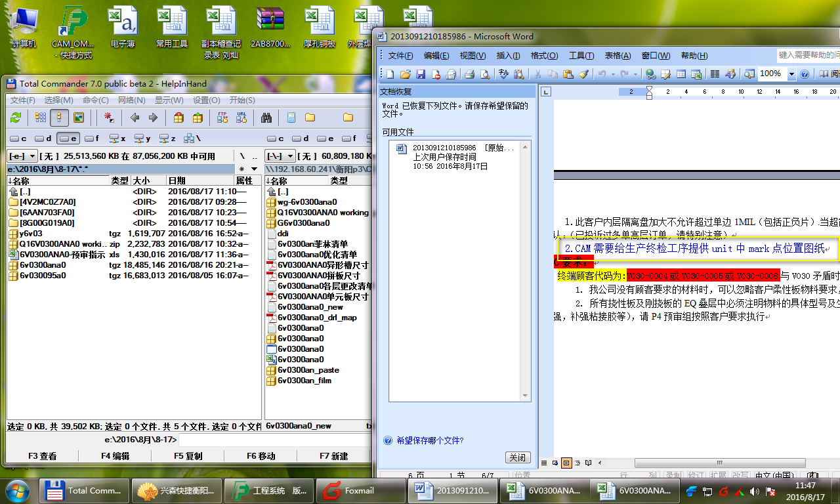Click Word spelling and grammar check icon
Screen dimensions: 840x504
[x=504, y=74]
